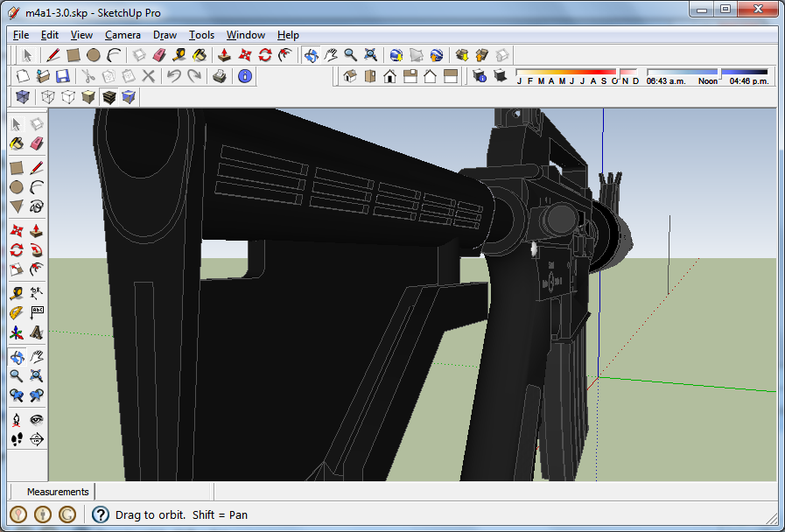Image resolution: width=785 pixels, height=532 pixels.
Task: Click the Share Model icon
Action: pos(482,55)
